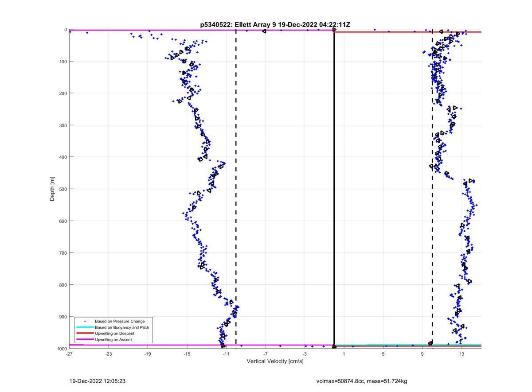Click the solid black vertical zero-velocity line
Viewport: 532px width, 392px height.
(x=334, y=189)
